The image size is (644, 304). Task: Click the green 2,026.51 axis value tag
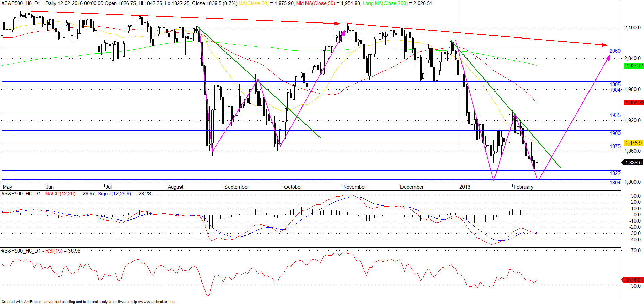[634, 66]
